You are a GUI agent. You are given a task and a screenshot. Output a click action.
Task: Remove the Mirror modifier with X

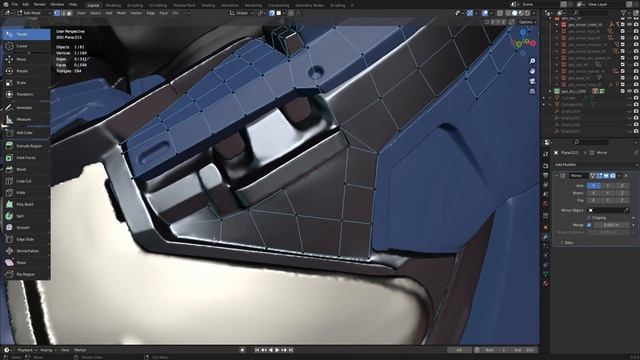click(x=626, y=176)
